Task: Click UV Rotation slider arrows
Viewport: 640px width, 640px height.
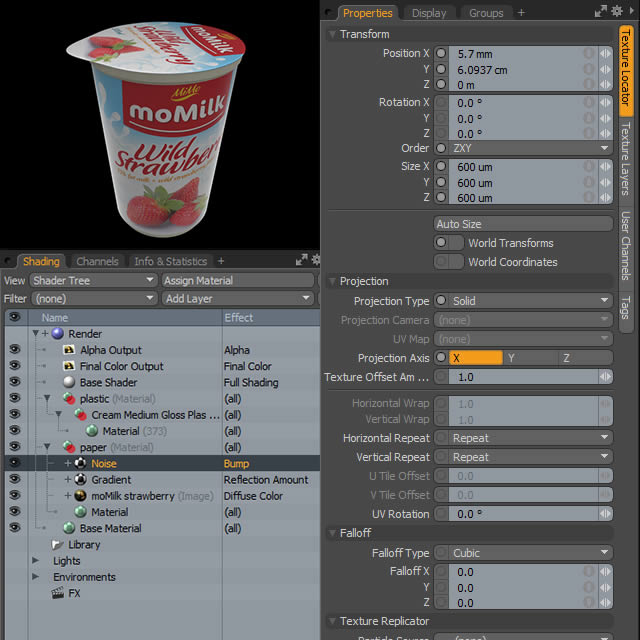Action: coord(605,514)
